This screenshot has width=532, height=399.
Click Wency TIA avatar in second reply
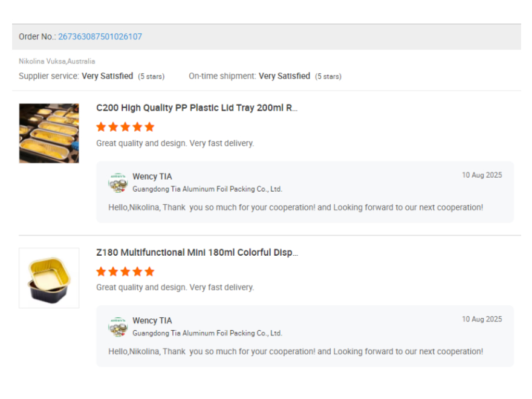tap(118, 327)
